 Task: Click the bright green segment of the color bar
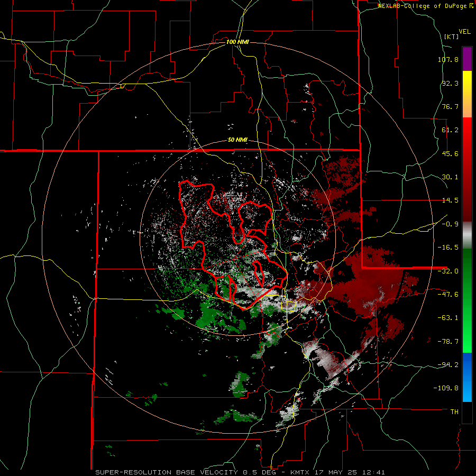coord(467,300)
